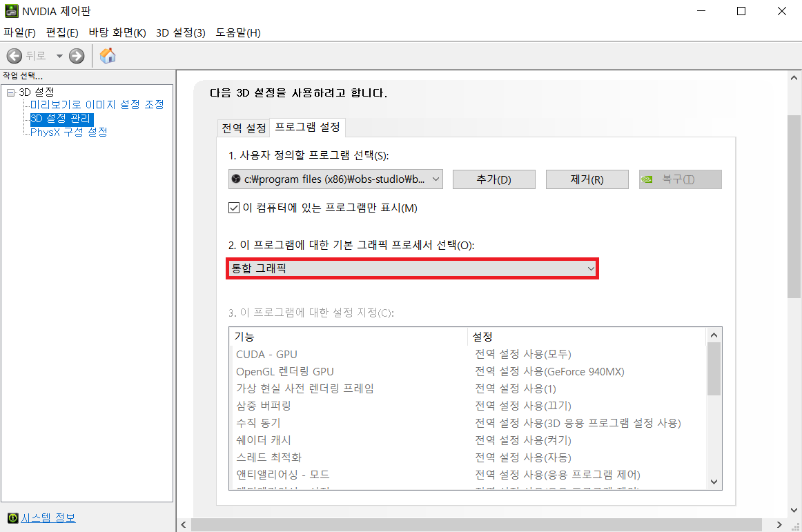
Task: Click the 복구 button with NVIDIA logo
Action: 681,179
